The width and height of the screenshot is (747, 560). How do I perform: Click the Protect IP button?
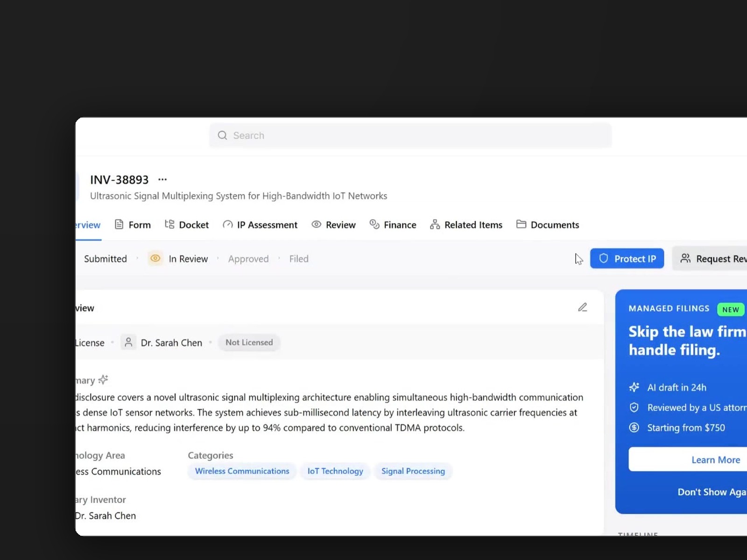(x=627, y=259)
